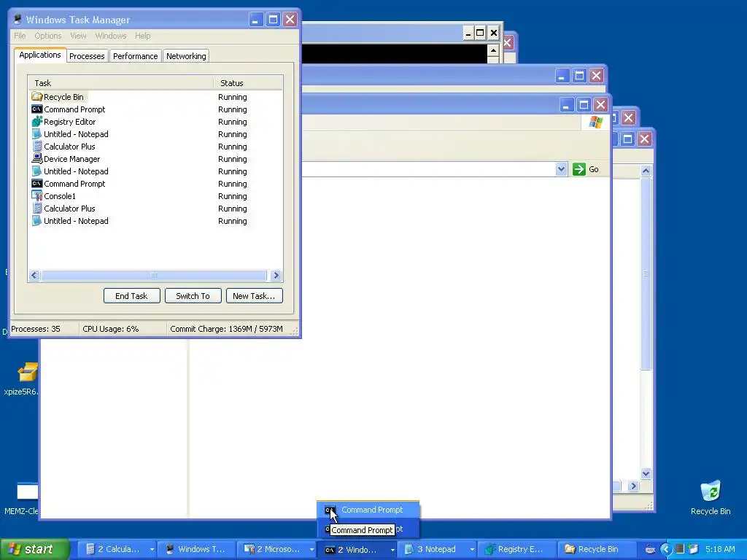Click the Console1 icon in the task list

(36, 195)
